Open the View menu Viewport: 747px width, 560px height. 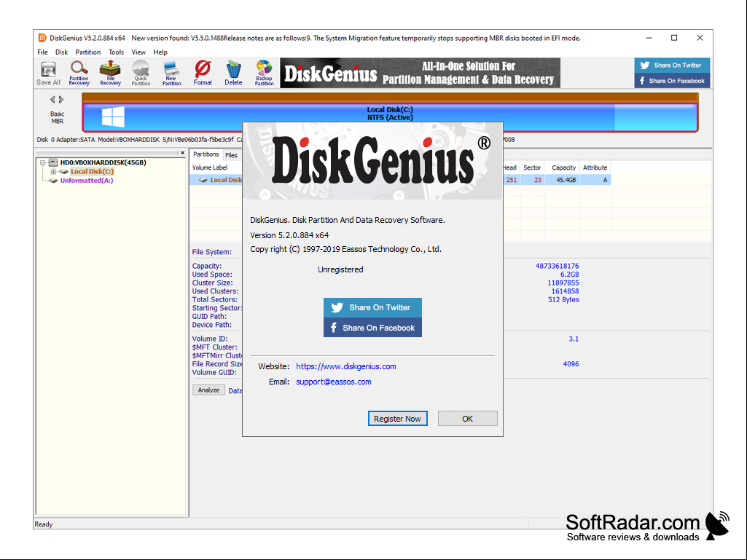pos(138,52)
